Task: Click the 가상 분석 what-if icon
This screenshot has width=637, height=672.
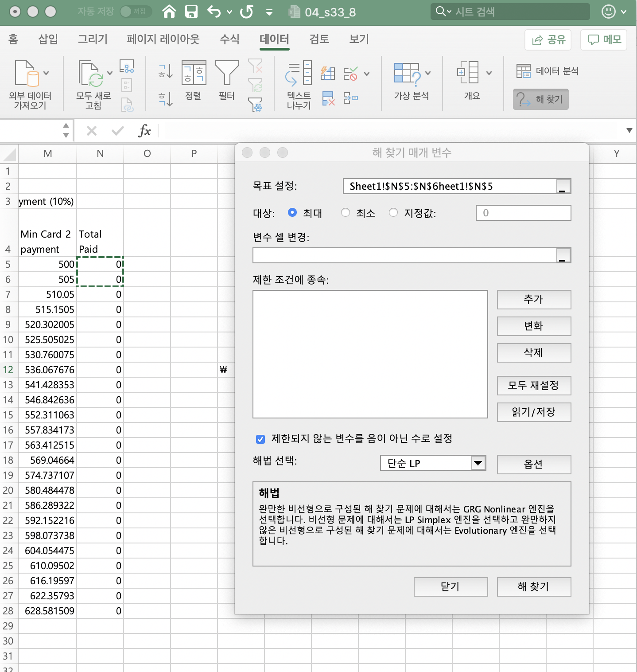Action: click(x=407, y=73)
